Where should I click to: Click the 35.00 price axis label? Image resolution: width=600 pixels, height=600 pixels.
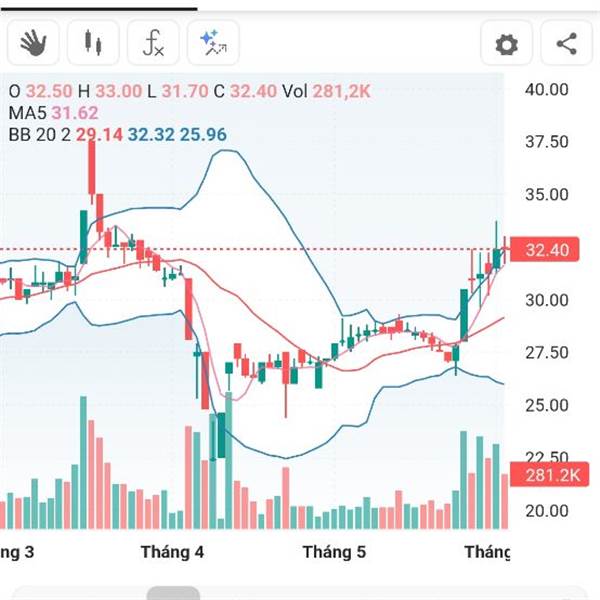pos(547,195)
